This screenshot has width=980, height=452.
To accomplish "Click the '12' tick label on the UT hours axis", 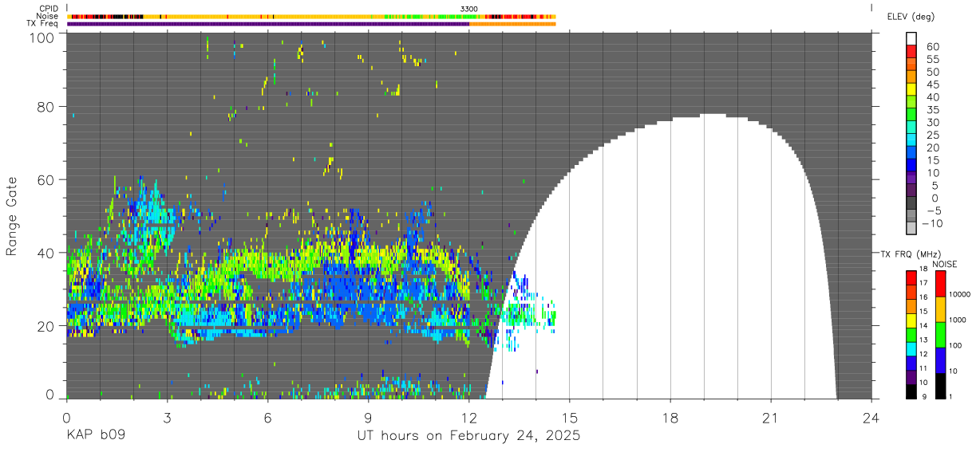I will (x=469, y=417).
